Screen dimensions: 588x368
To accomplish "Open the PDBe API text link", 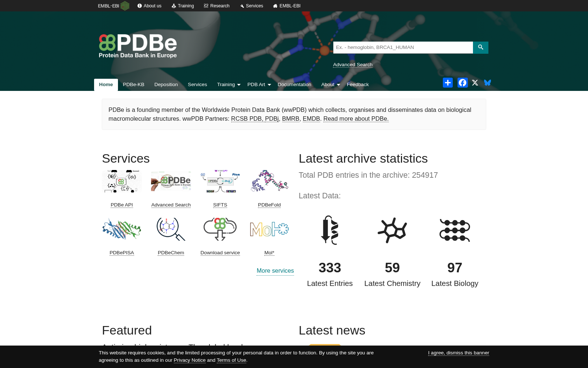I will [122, 205].
